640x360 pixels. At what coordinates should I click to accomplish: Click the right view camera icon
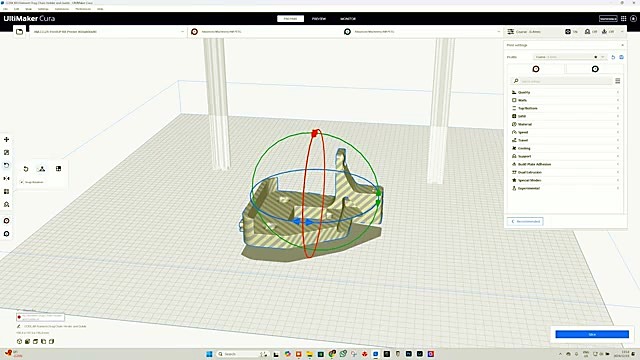[x=51, y=341]
